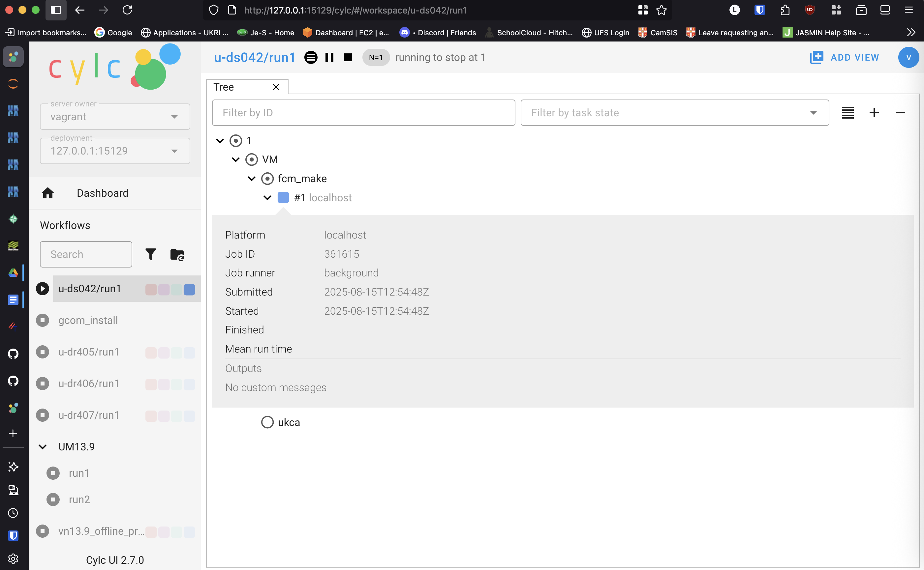
Task: Bookmark this page with star icon
Action: click(x=662, y=10)
